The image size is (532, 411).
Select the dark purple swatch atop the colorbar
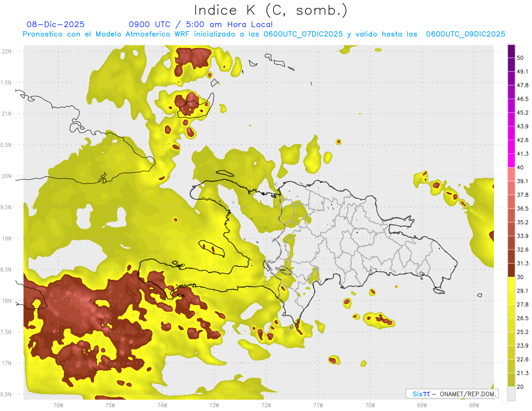pos(511,51)
